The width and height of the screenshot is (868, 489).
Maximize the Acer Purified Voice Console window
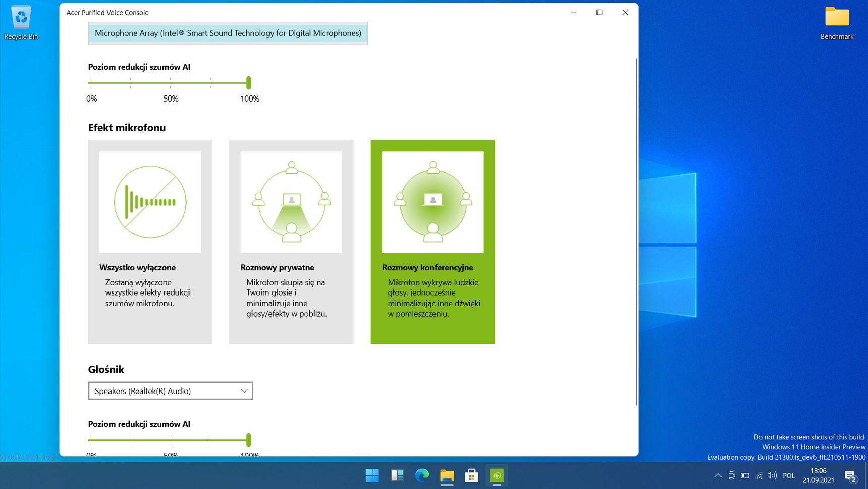[x=600, y=12]
